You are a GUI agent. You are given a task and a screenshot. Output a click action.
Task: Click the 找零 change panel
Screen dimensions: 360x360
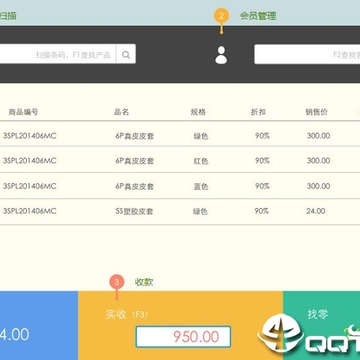321,325
